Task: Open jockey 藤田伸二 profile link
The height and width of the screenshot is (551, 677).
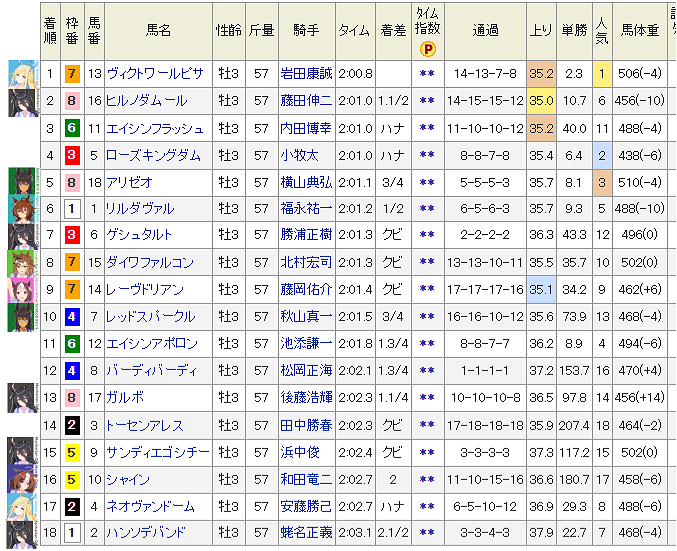Action: coord(307,101)
